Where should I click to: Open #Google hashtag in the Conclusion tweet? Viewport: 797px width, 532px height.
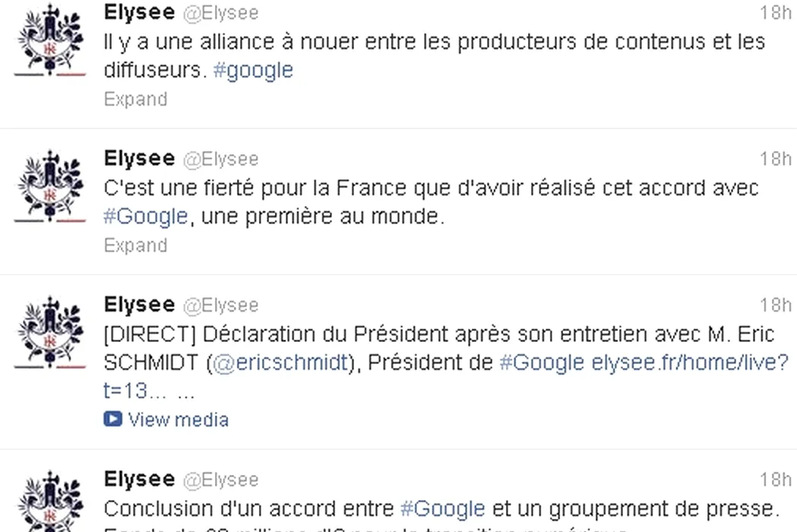442,508
